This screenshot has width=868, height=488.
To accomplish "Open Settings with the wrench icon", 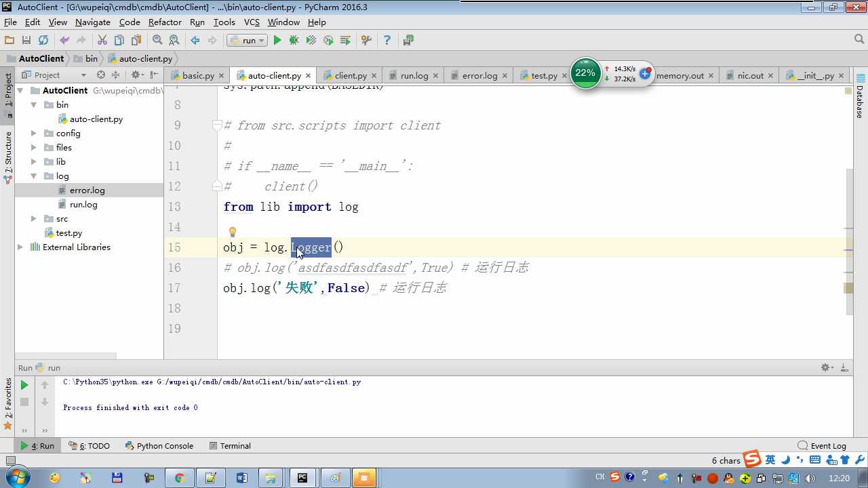I will pos(366,41).
